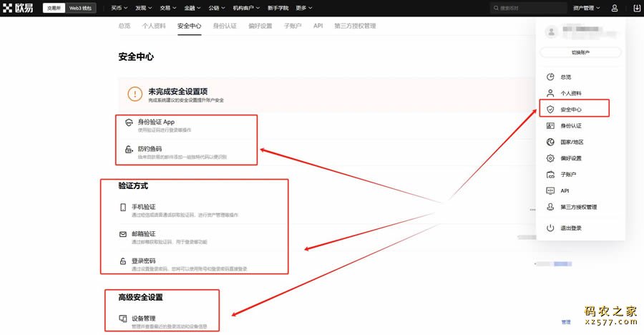Click the warning icon in 未完成安全设置项 banner

(x=135, y=94)
